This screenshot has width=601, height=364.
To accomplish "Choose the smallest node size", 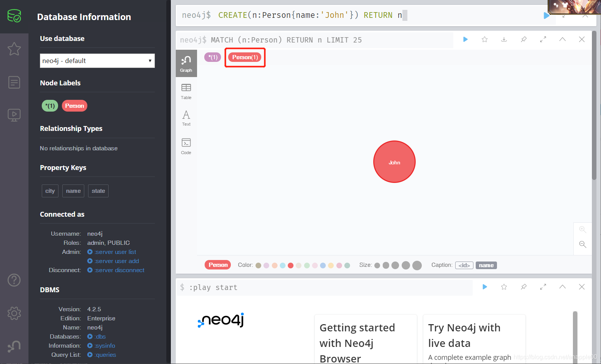I will (x=377, y=265).
